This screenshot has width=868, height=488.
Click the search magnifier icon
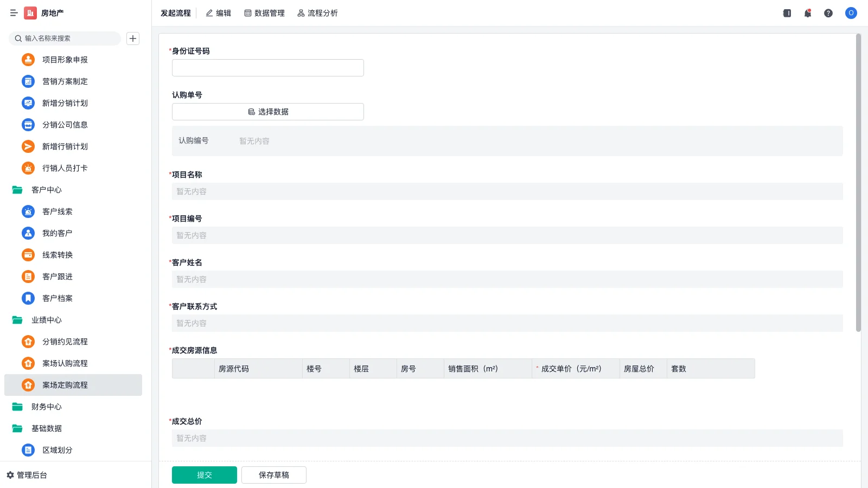(18, 38)
